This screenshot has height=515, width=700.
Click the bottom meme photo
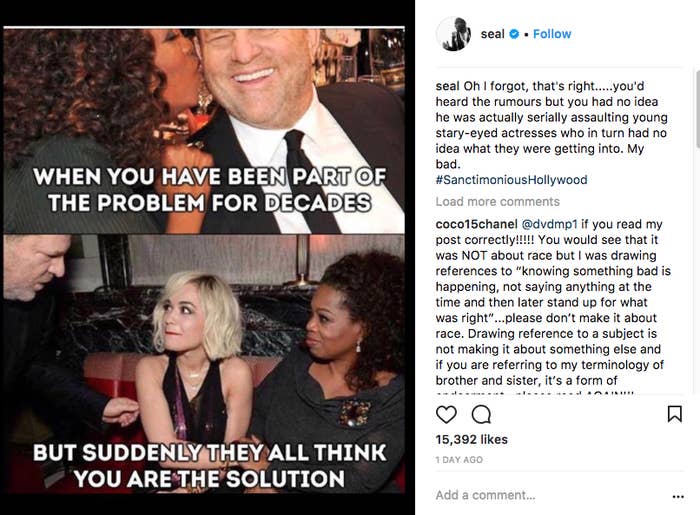[x=204, y=364]
